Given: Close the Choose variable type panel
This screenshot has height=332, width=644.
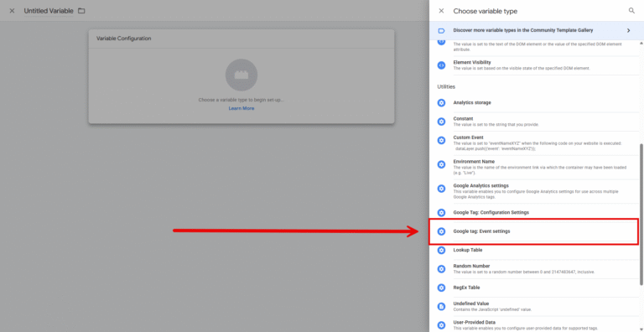Looking at the screenshot, I should pos(441,11).
